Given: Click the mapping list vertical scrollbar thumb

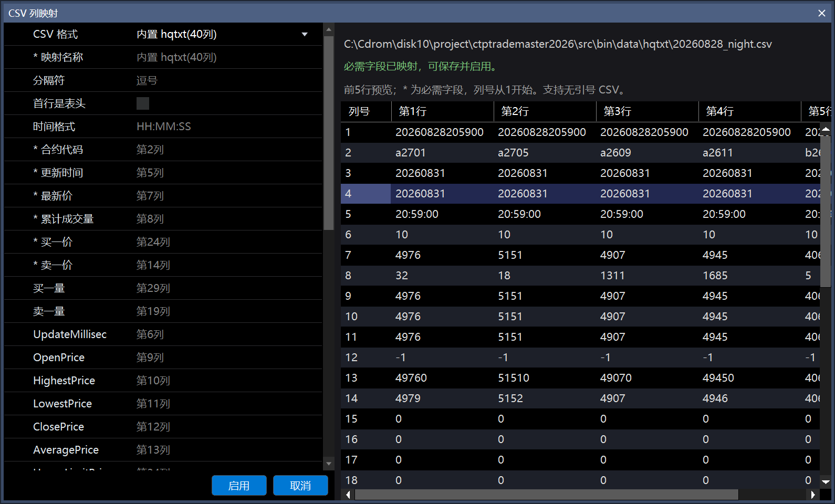Looking at the screenshot, I should [329, 133].
